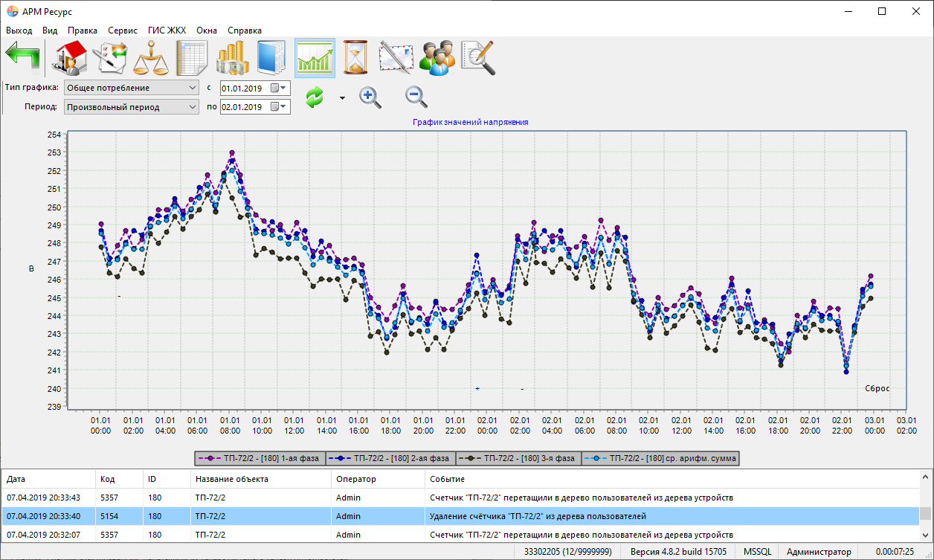Select the green chart graph toolbar icon

(x=315, y=58)
